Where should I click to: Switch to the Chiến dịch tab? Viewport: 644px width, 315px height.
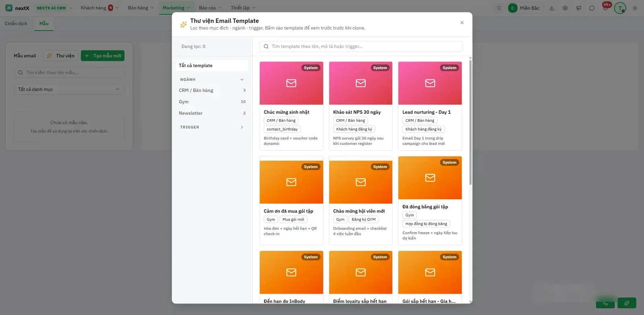pyautogui.click(x=16, y=24)
